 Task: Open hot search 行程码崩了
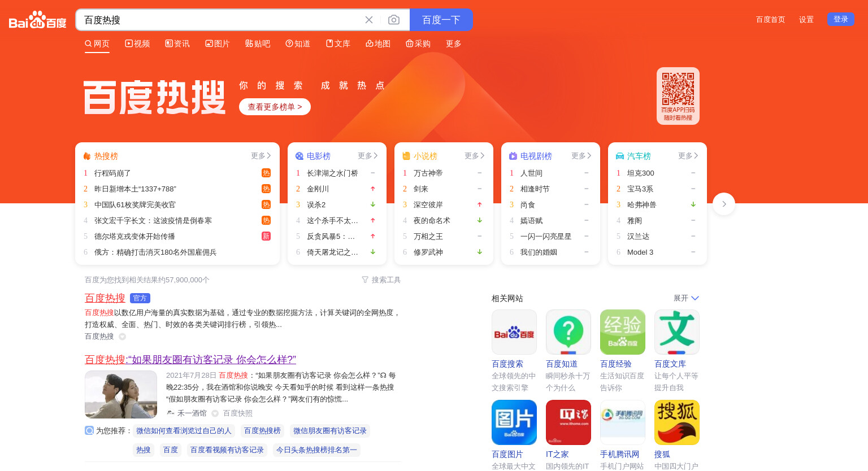[112, 173]
